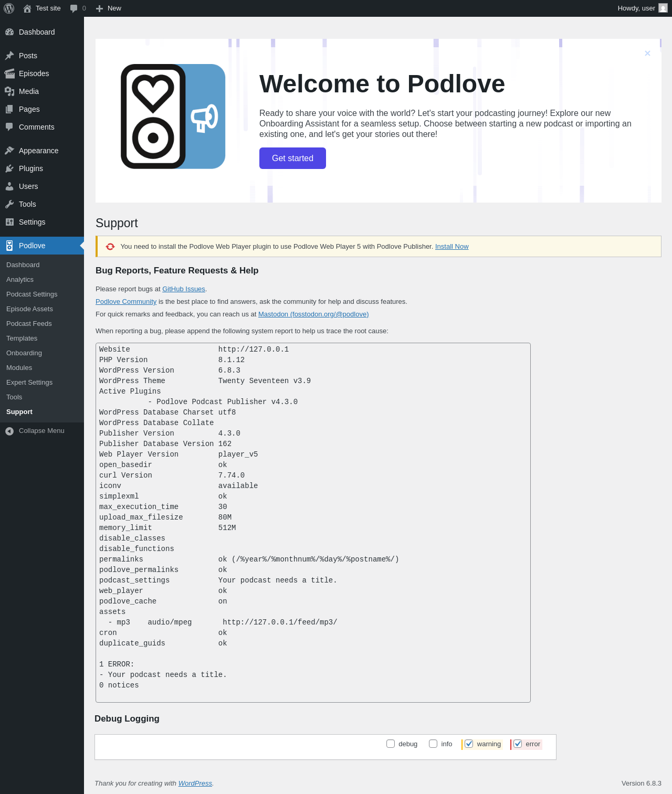Go to Expert Settings submenu item
672x794 pixels.
[29, 383]
